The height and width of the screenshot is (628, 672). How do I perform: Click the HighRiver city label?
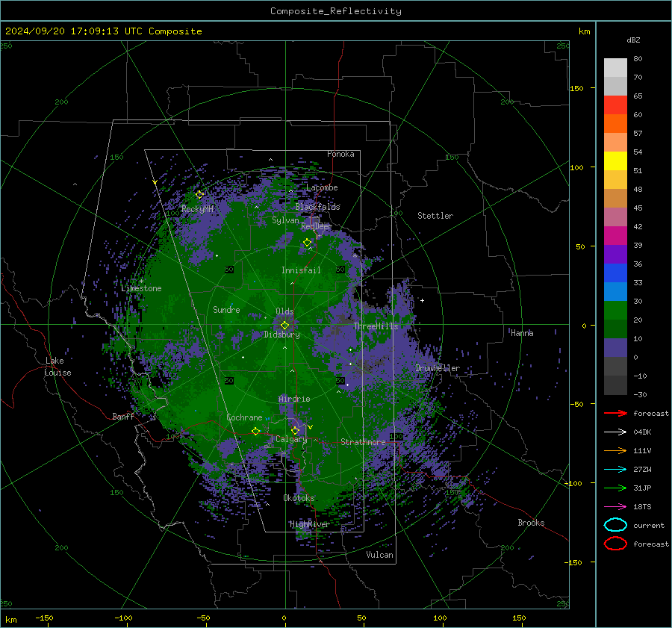click(309, 524)
